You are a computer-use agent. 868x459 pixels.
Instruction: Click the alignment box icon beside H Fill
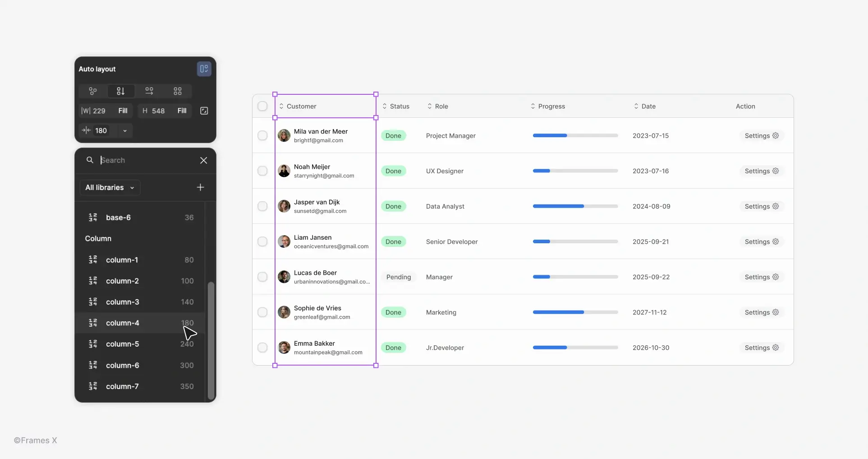point(204,111)
